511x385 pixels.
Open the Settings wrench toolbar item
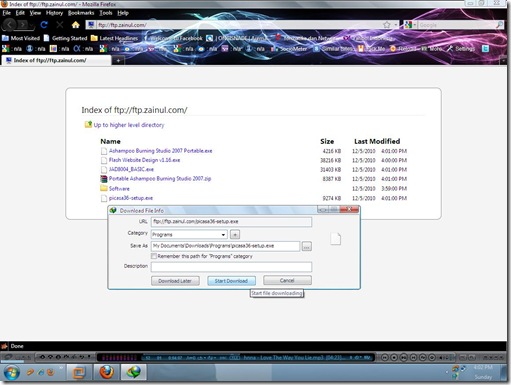[x=461, y=49]
